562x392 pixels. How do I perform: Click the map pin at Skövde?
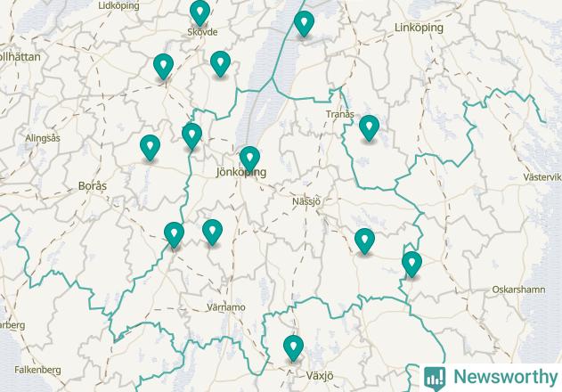coord(200,12)
